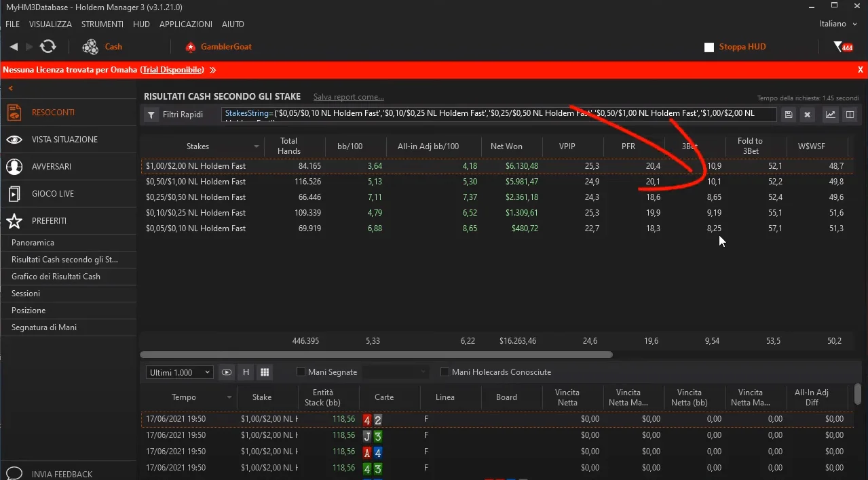Click the back navigation arrow

coord(14,47)
